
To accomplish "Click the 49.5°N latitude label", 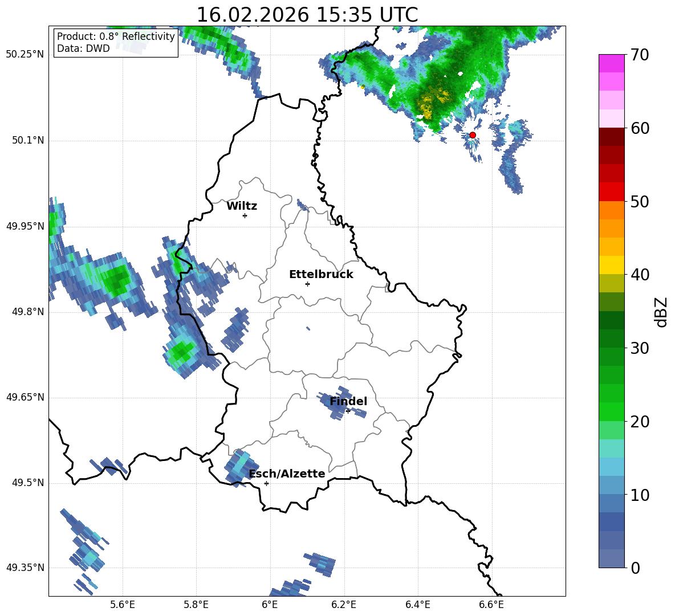I will pos(29,483).
